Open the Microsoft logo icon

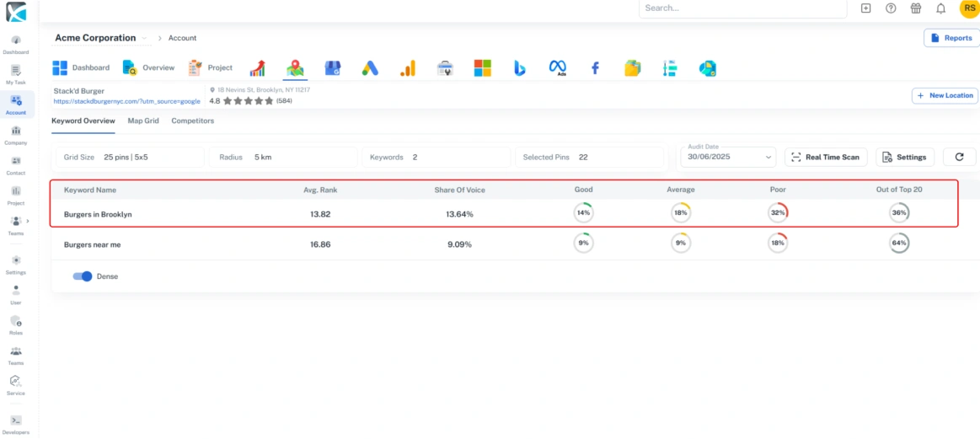tap(483, 68)
